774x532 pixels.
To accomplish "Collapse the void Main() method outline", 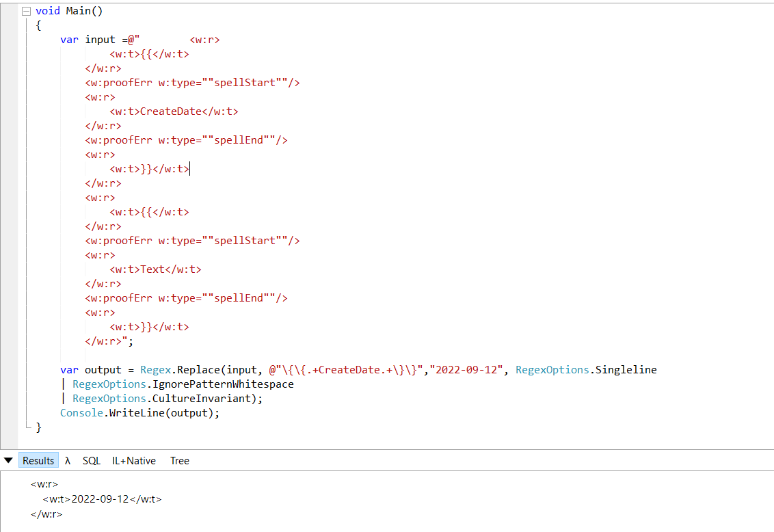I will pyautogui.click(x=27, y=11).
